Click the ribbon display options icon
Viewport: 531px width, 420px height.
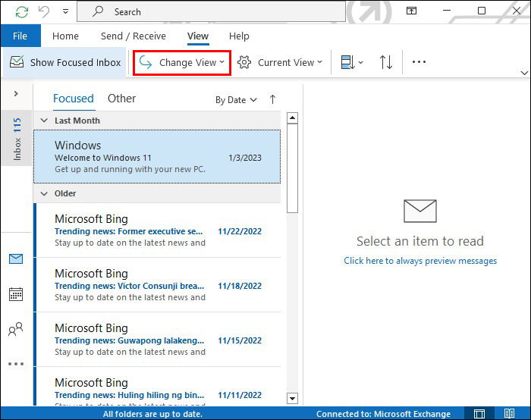411,11
